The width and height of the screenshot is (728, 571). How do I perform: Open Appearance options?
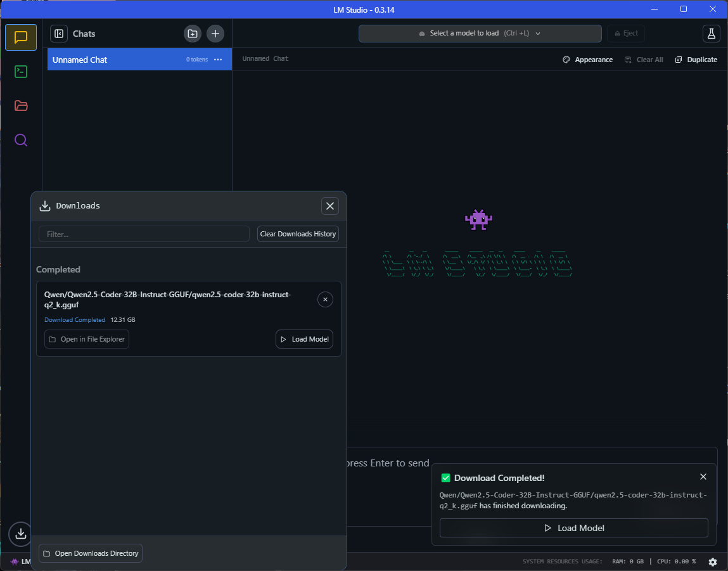click(x=588, y=60)
